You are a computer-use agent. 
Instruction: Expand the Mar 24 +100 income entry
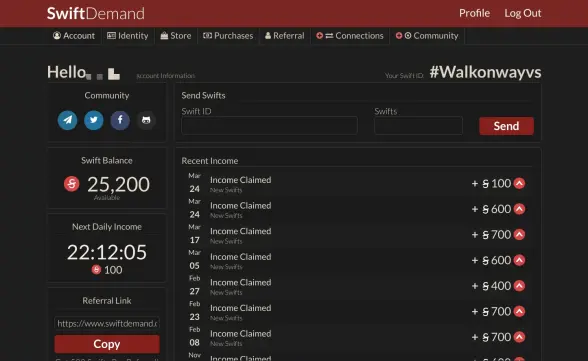point(519,183)
